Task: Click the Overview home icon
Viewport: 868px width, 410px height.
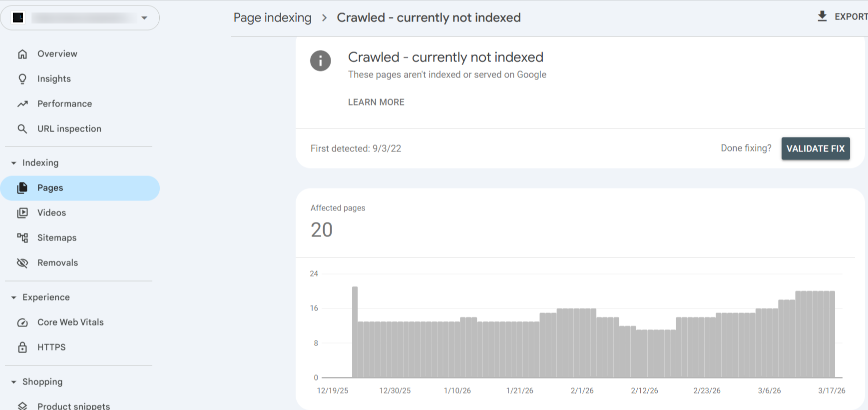Action: (x=22, y=54)
